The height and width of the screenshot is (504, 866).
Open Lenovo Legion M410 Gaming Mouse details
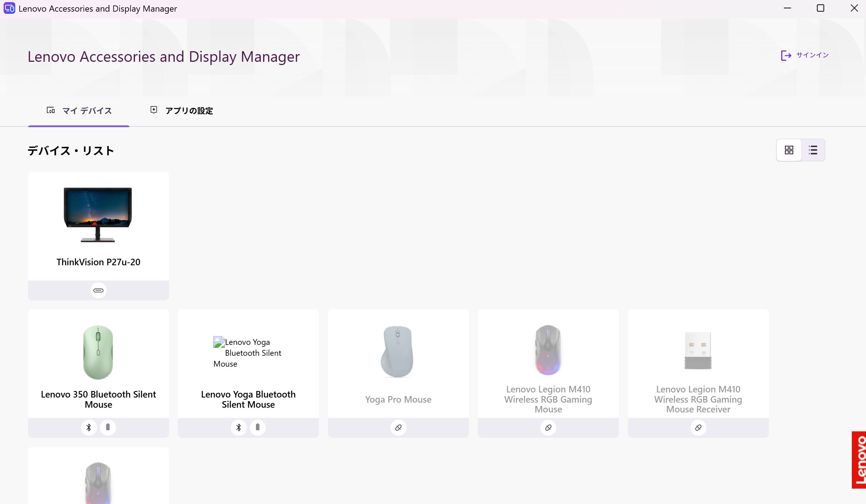pos(548,363)
